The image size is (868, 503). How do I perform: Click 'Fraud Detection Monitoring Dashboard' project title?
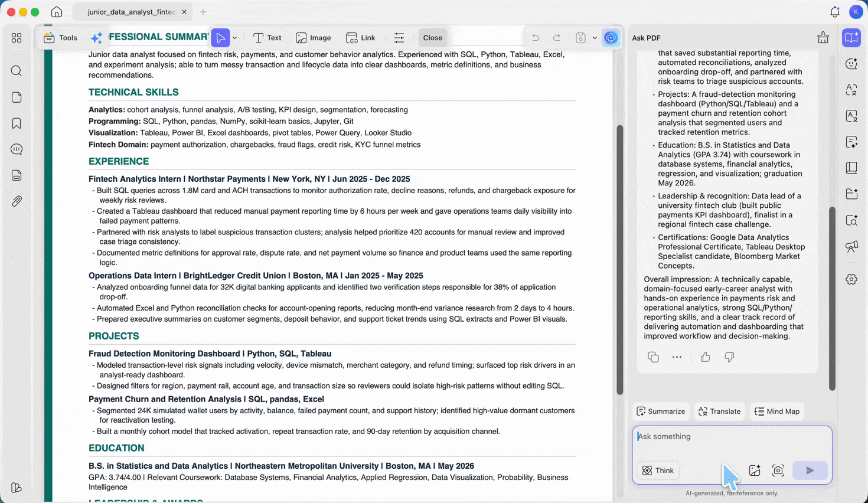164,354
